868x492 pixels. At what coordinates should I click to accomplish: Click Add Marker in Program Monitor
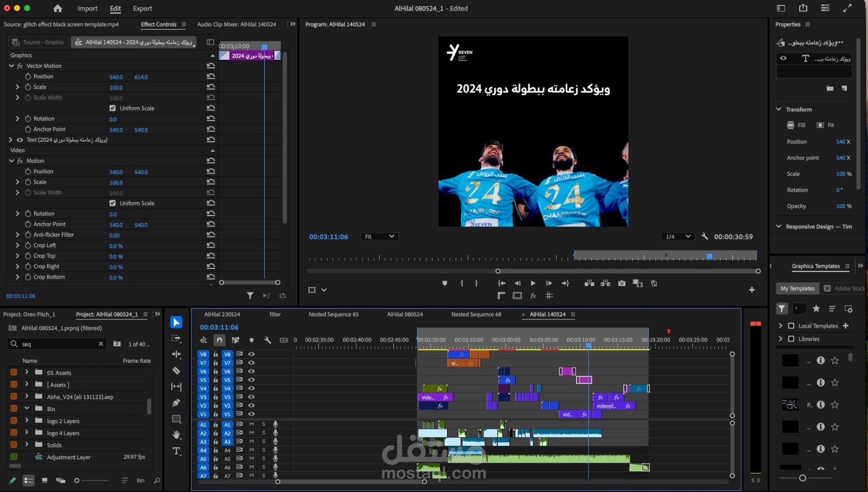[445, 283]
